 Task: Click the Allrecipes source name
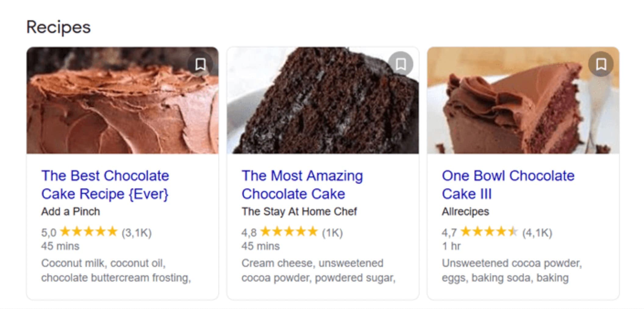[x=465, y=211]
